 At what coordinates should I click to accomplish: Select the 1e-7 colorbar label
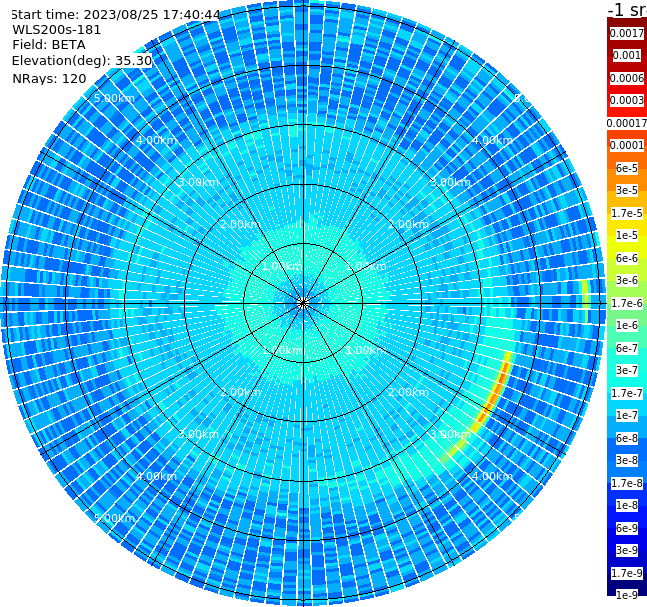627,415
